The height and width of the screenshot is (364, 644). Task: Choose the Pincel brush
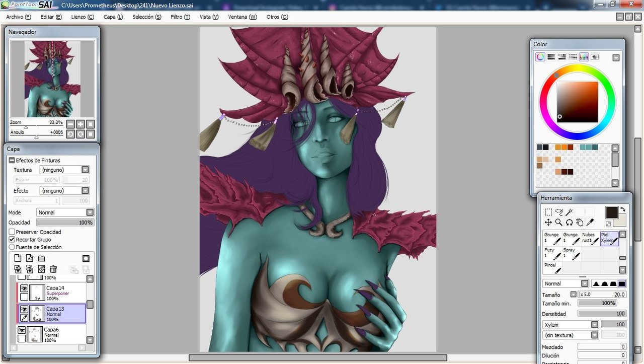point(552,267)
